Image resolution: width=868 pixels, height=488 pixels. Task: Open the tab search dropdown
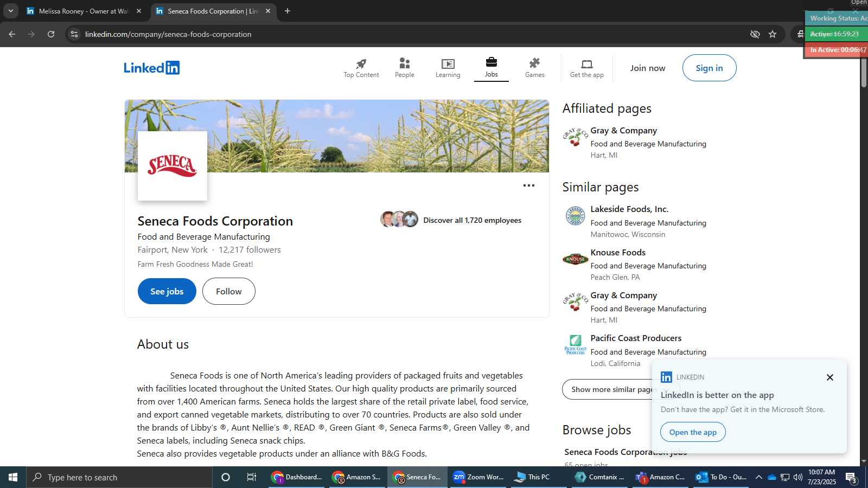pos(10,11)
